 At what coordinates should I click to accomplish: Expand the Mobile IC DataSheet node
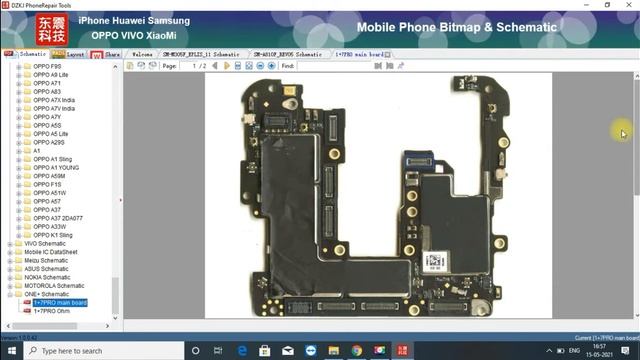click(10, 252)
